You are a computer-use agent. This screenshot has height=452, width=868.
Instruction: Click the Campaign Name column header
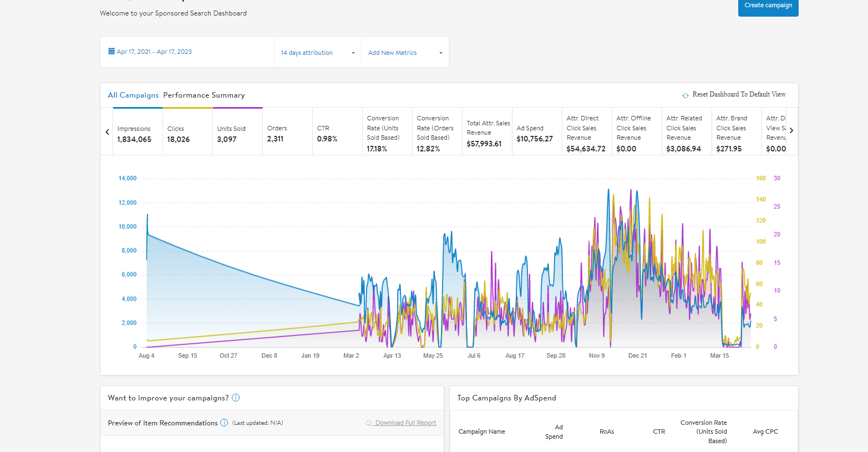point(481,431)
